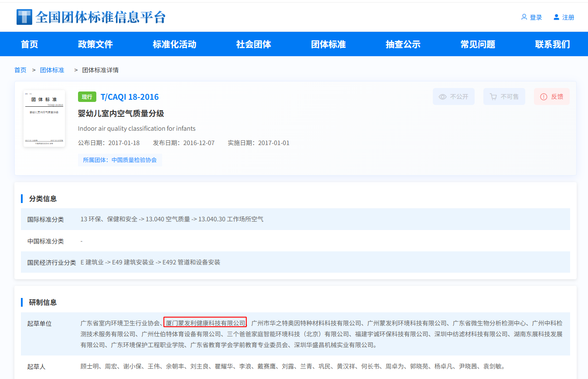Screen dimensions: 588x379
Task: Click the exclamation icon on 反馈
Action: point(544,97)
